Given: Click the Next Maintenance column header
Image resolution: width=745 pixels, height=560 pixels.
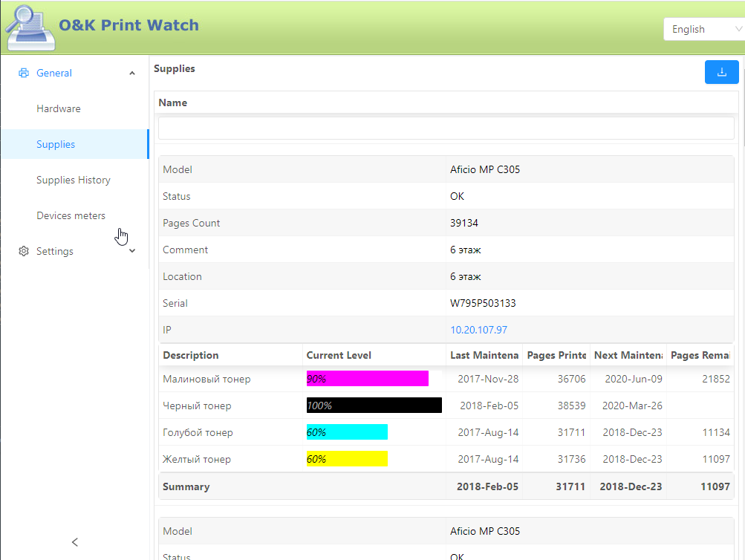Looking at the screenshot, I should tap(628, 355).
